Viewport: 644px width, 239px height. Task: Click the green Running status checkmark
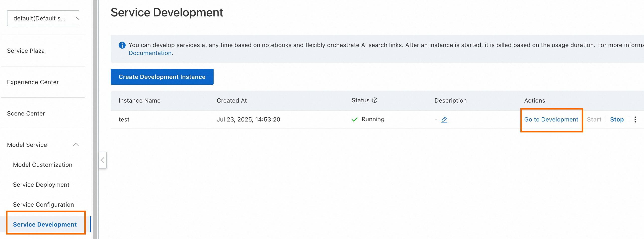[x=354, y=119]
